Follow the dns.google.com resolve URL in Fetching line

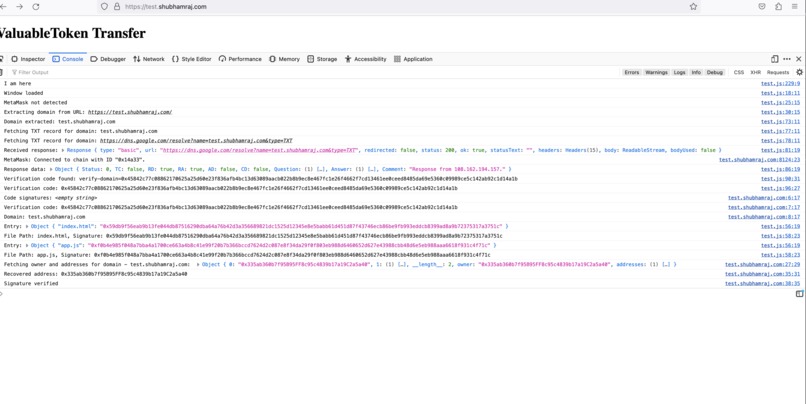click(196, 140)
